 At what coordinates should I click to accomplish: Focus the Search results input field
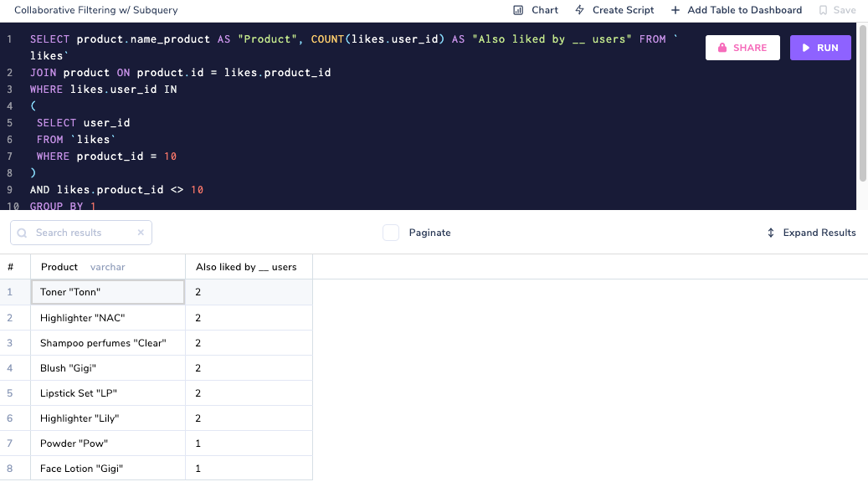81,233
